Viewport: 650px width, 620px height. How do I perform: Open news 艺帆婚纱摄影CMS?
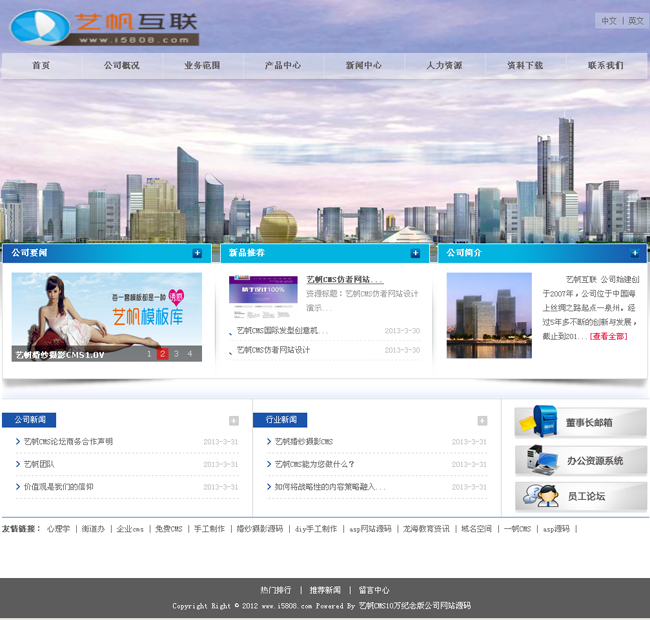304,442
